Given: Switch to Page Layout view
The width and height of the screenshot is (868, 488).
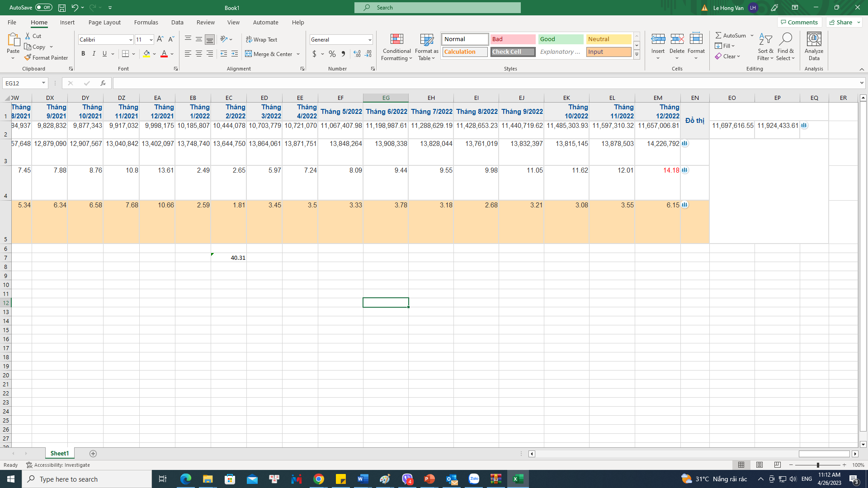Looking at the screenshot, I should click(x=759, y=465).
